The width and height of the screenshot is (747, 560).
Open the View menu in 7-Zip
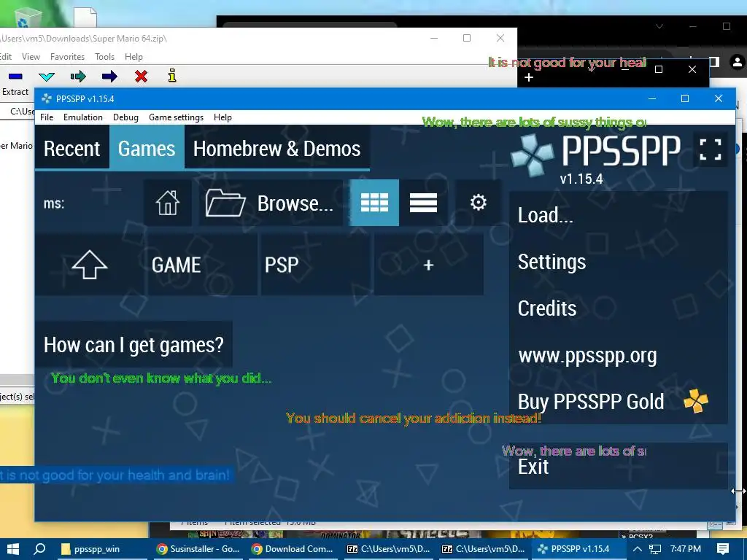(31, 57)
